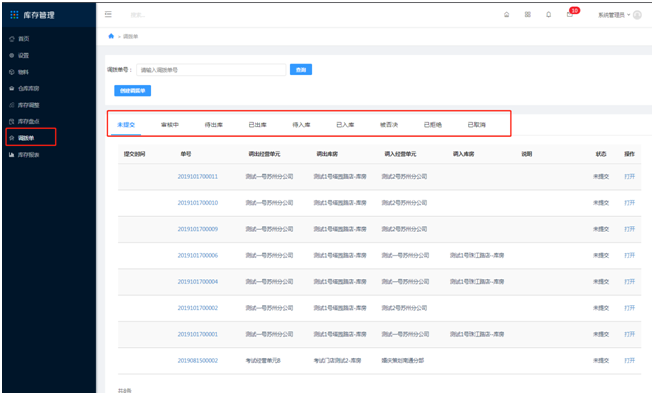
Task: Click the 调入经营单元 column header
Action: 400,154
